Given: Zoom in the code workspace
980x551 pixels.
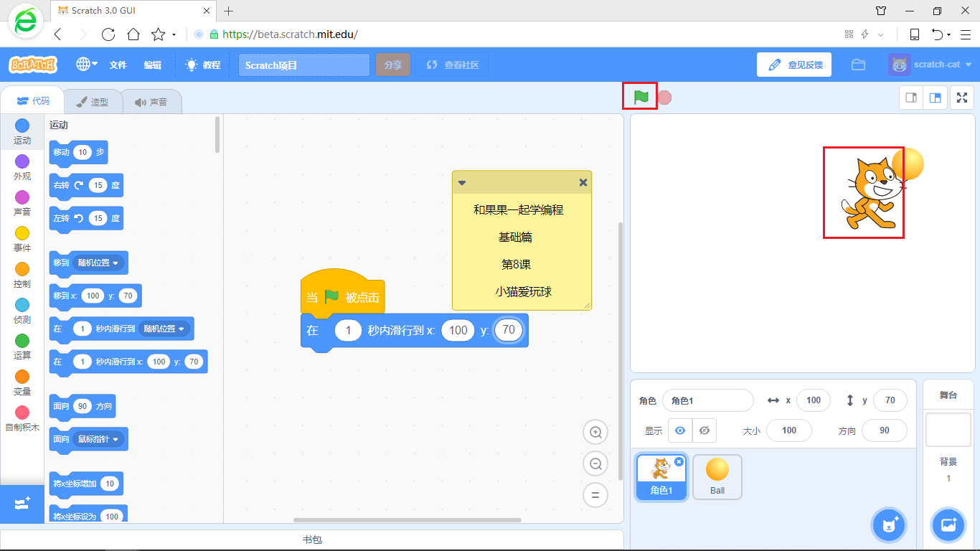Looking at the screenshot, I should [595, 433].
